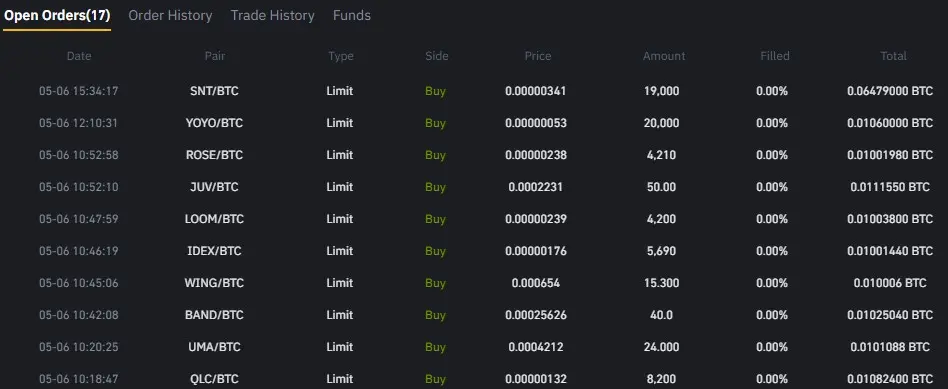Screen dimensions: 948x389
Task: Select date 05-06 10:42:08
Action: coord(79,315)
